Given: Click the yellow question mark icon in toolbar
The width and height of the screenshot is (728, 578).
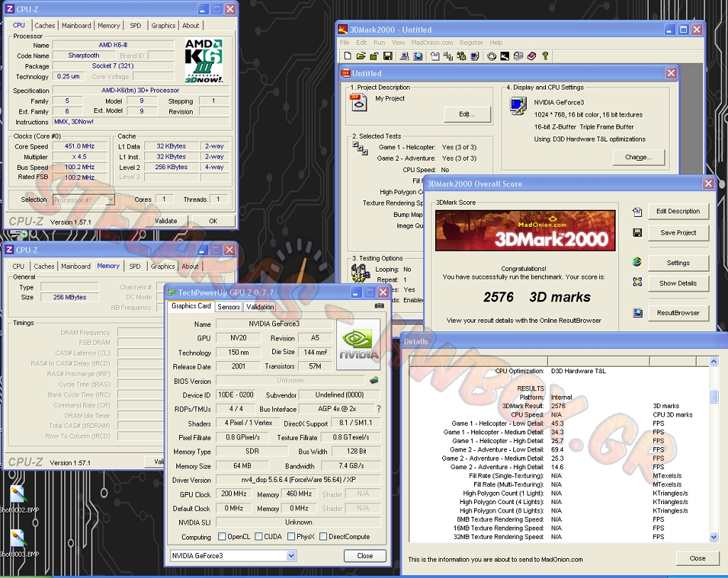Looking at the screenshot, I should (x=545, y=56).
